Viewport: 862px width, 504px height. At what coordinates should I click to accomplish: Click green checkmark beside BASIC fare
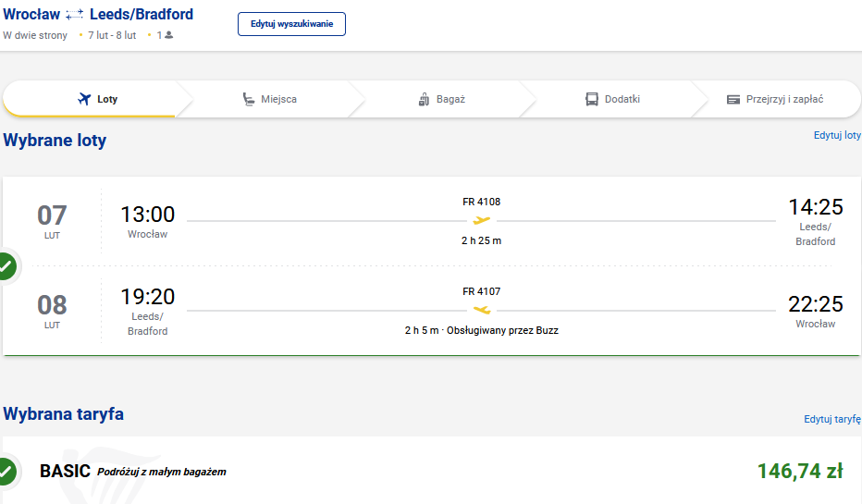click(x=6, y=471)
